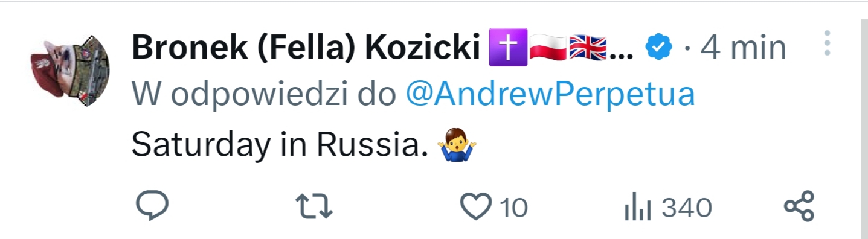Viewport: 868px width, 239px height.
Task: Repost the tweet using retweet arrows icon
Action: tap(317, 208)
